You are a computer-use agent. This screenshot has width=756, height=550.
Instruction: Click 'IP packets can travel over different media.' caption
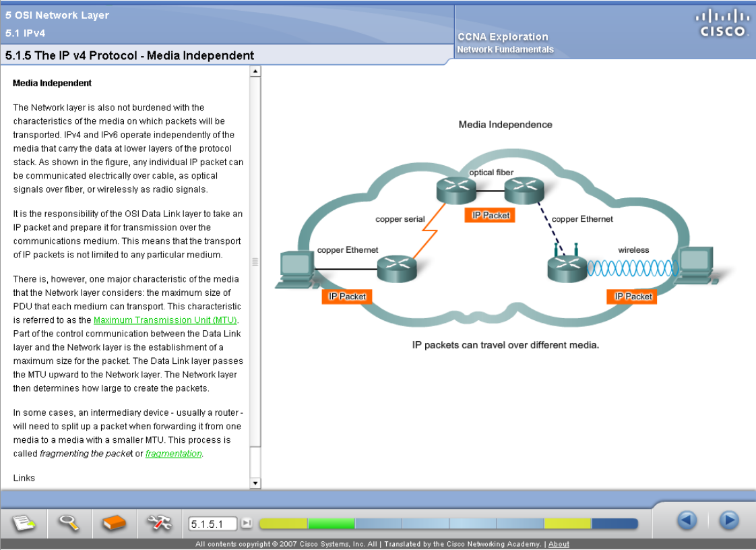pyautogui.click(x=505, y=345)
